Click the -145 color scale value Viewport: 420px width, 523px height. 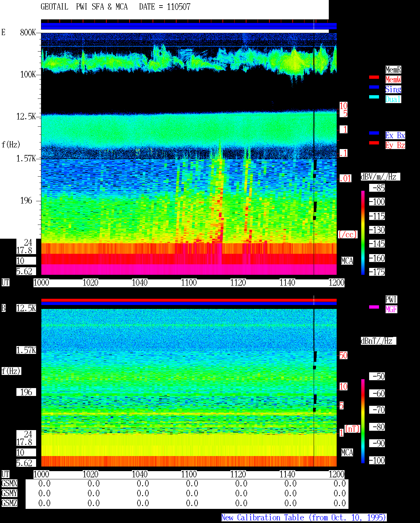(377, 244)
